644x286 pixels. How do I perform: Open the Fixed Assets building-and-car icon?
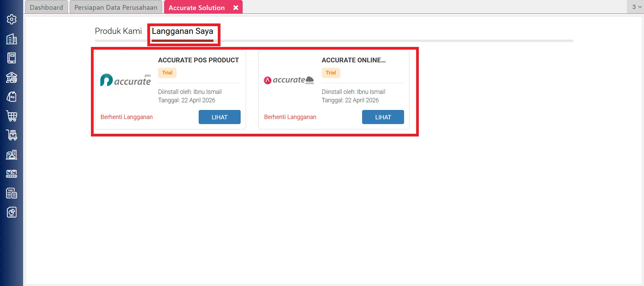[x=12, y=155]
